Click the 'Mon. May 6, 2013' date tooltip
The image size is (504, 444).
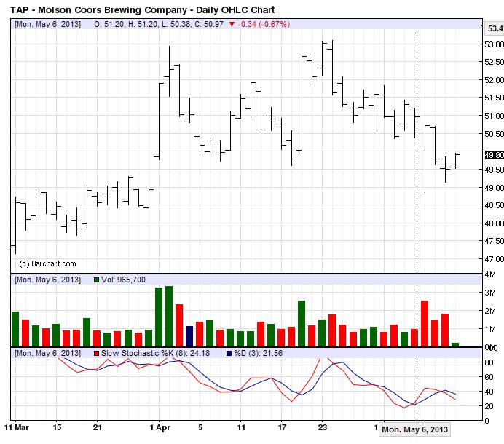click(x=414, y=429)
